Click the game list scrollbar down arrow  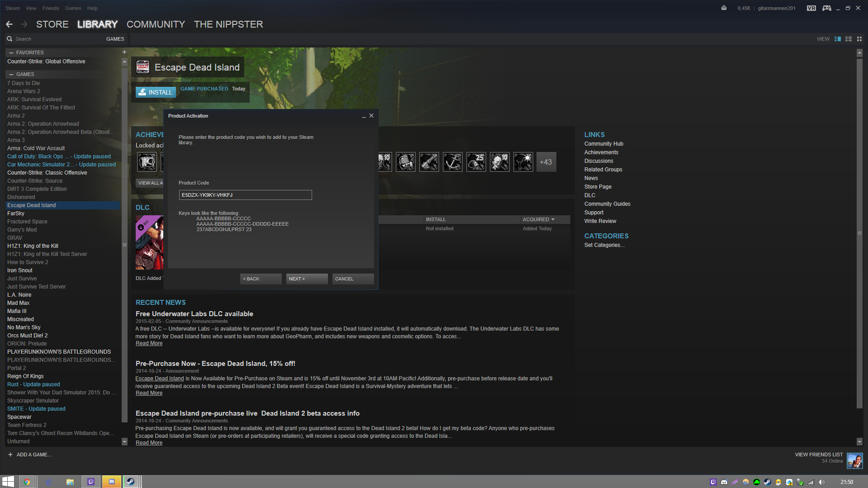[124, 441]
